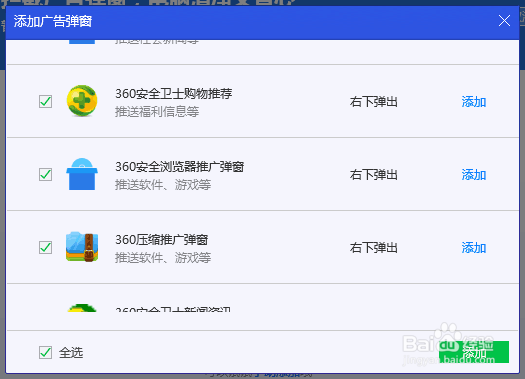525x379 pixels.
Task: Click 添加 link for 360安全卫士购物推荐
Action: tap(474, 102)
